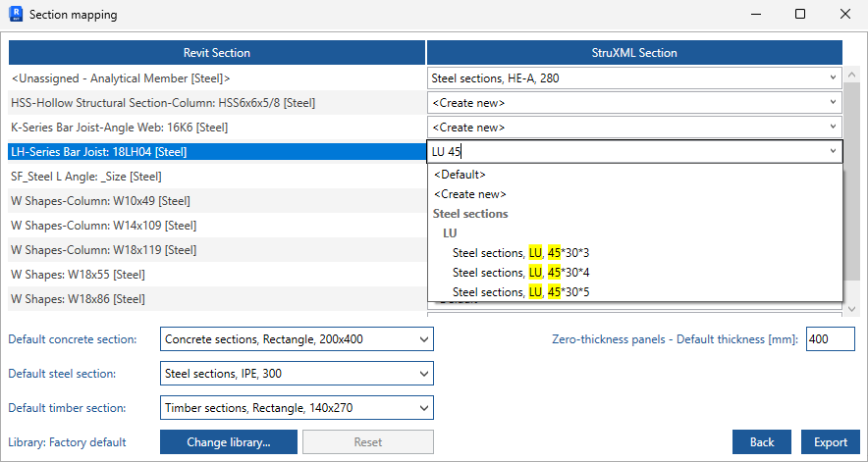
Task: Click the scroll down arrow of the mapping list
Action: (x=852, y=309)
